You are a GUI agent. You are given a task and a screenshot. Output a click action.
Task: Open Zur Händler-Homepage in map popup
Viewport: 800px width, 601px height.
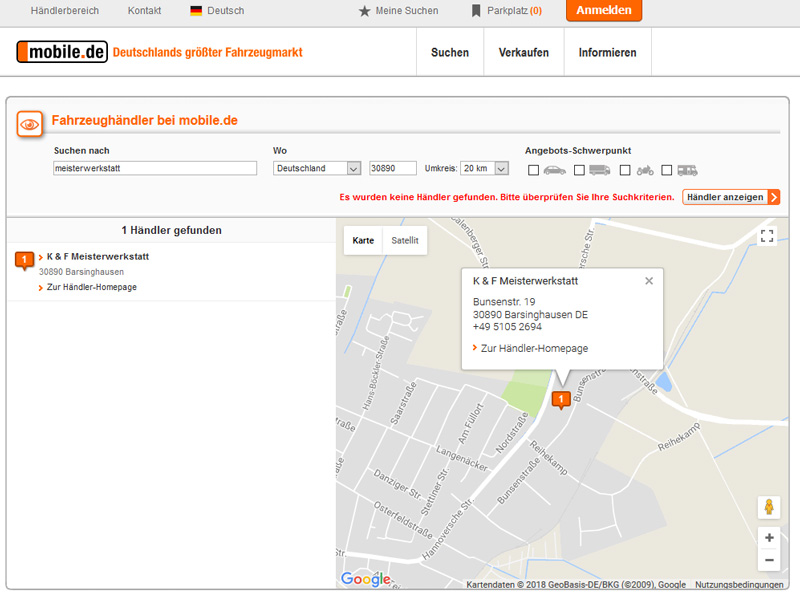click(x=534, y=348)
